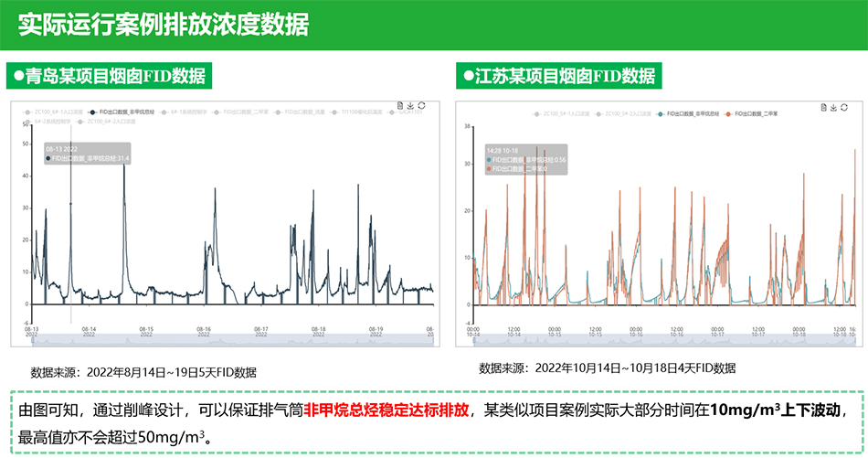868x458 pixels.
Task: Click 14:28 10-18 tooltip in Jiangsu chart
Action: tap(526, 160)
